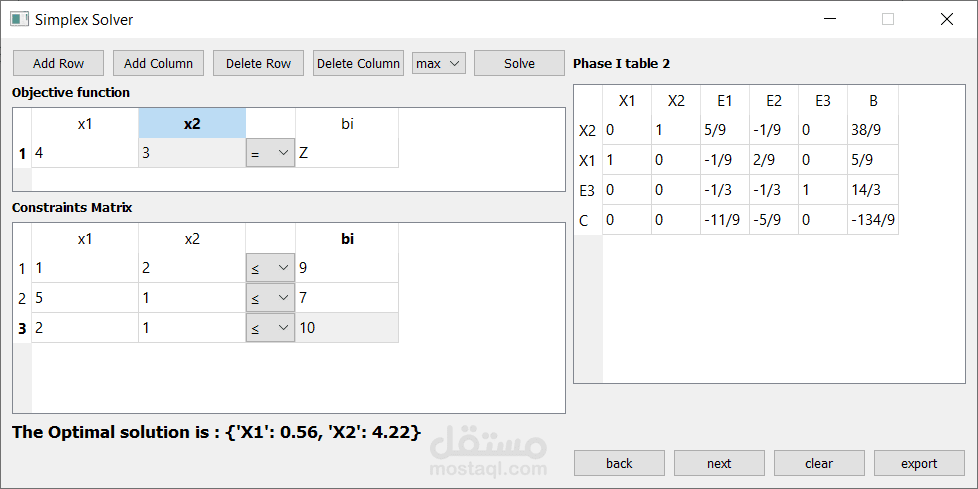Expand the third constraint's inequality dropdown
The height and width of the screenshot is (489, 978).
(270, 328)
